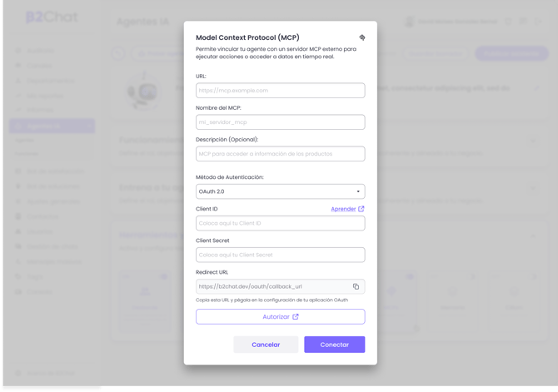Open the Aprender link

tap(343, 209)
